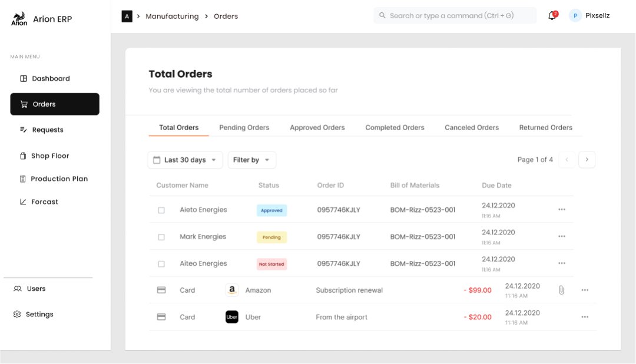
Task: Click the Mark Energies customer name
Action: [203, 236]
